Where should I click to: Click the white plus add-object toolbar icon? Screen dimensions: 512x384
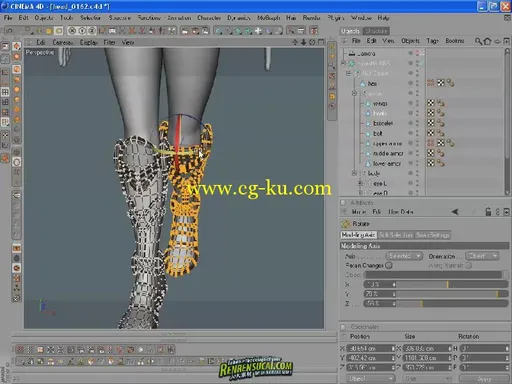tap(258, 31)
